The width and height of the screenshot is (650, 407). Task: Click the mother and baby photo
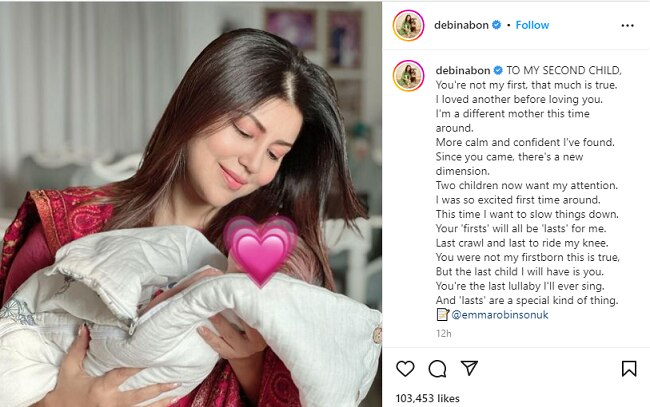191,204
